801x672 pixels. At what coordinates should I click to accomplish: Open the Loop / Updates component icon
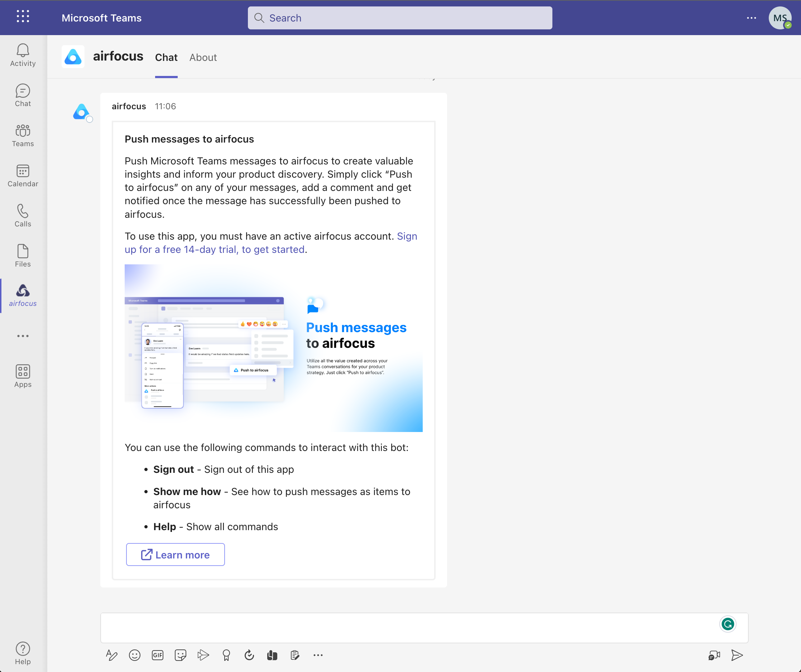pyautogui.click(x=249, y=655)
